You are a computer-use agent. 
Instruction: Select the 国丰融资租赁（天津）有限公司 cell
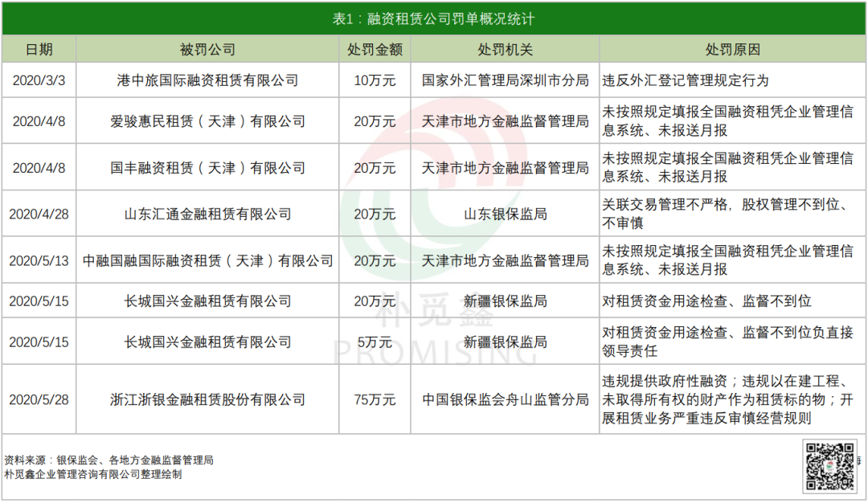point(207,168)
